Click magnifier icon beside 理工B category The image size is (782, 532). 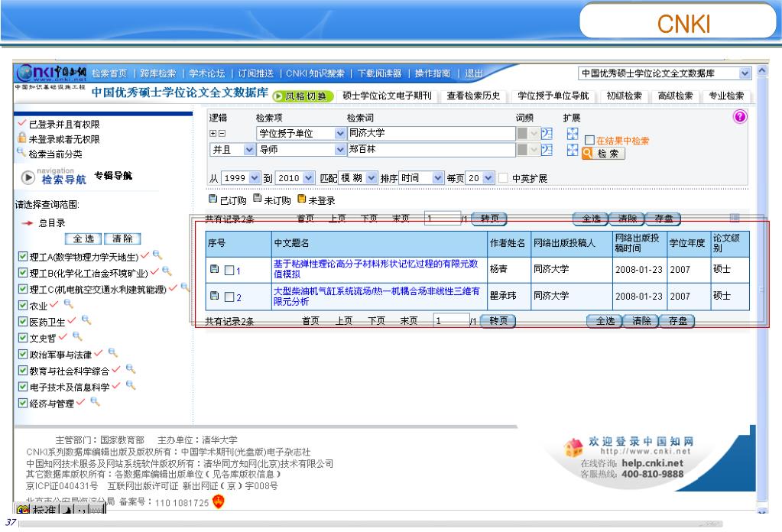point(167,271)
